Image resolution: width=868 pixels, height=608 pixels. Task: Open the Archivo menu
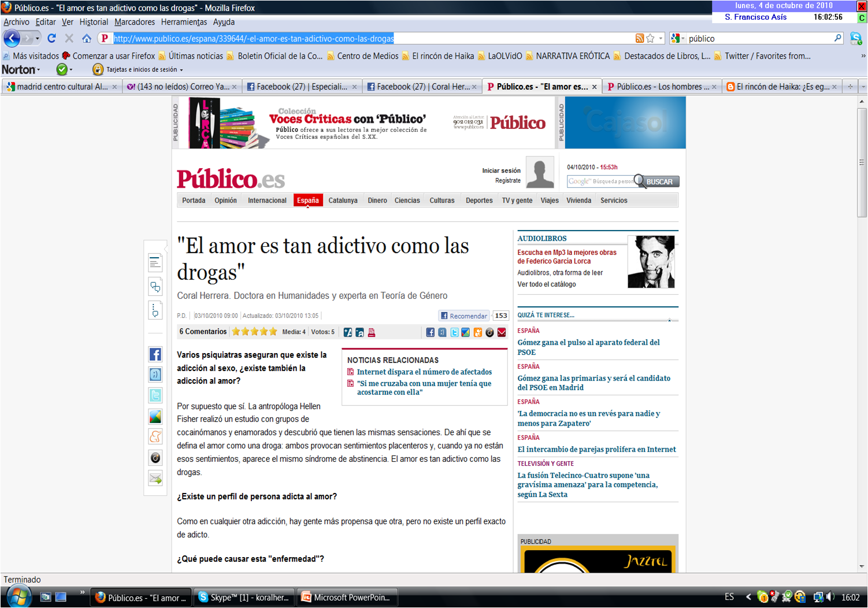point(16,22)
